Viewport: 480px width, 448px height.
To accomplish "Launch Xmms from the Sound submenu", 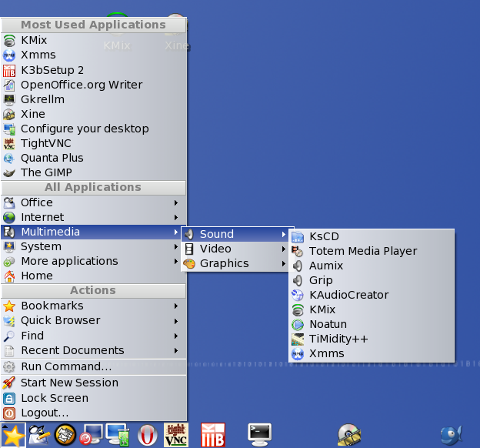I will pos(372,354).
